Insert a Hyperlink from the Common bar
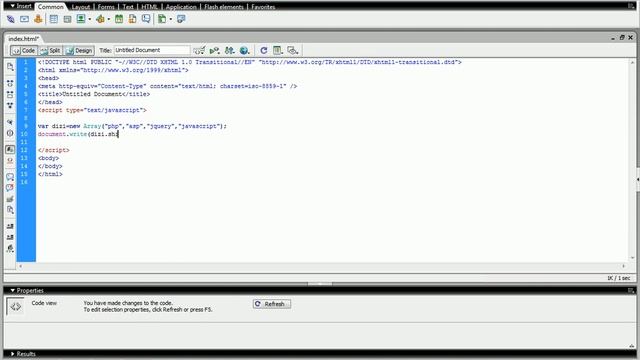Viewport: 640px width, 360px height. 11,19
